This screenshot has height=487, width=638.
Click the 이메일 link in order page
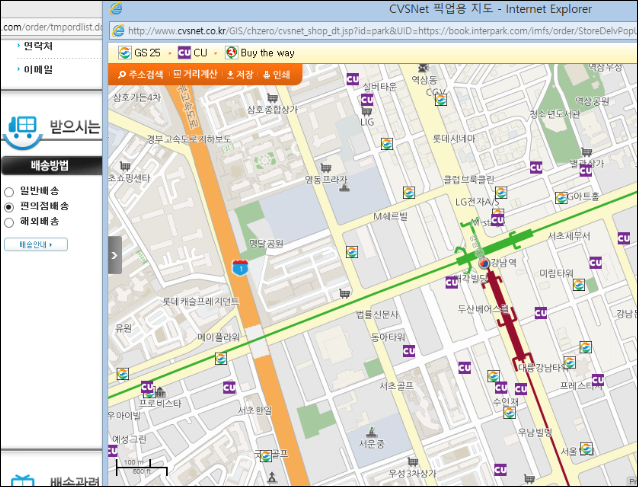[38, 70]
